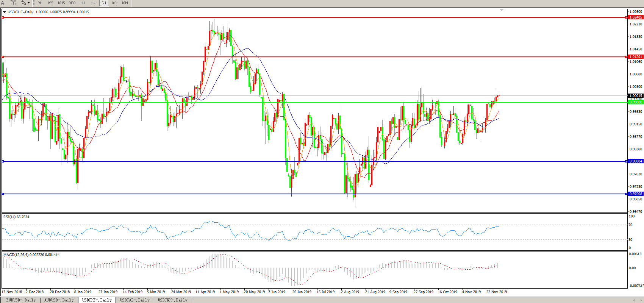Open the EURUSD Daily chart tab

pyautogui.click(x=21, y=300)
